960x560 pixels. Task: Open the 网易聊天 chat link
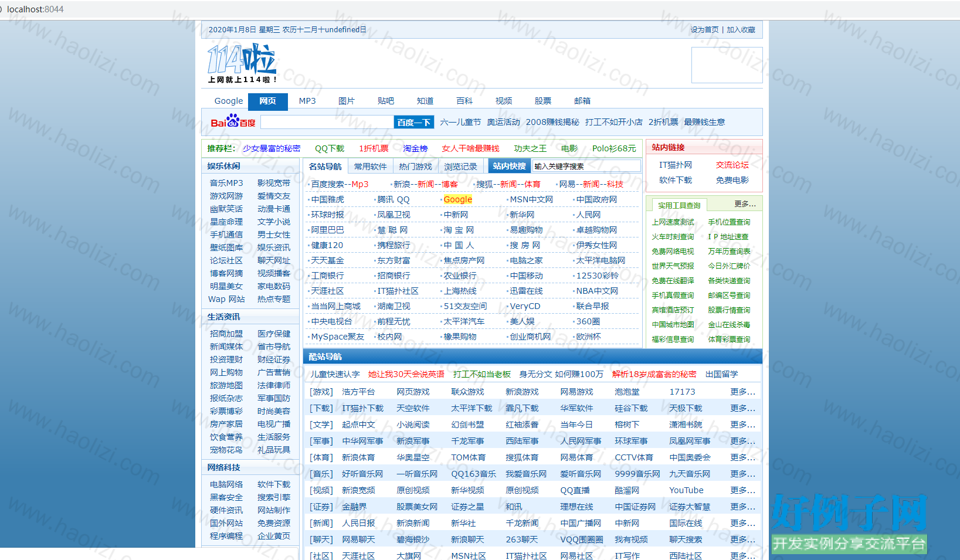pos(358,539)
